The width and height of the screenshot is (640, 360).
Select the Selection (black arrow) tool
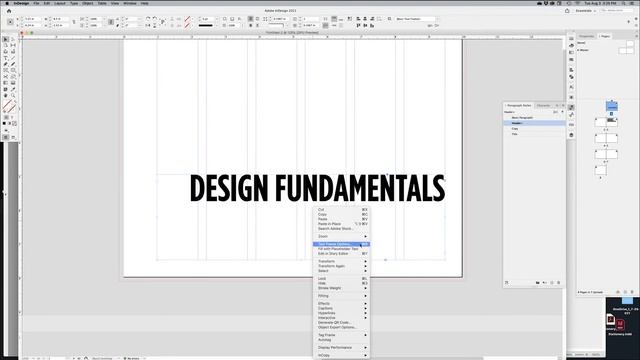[5, 39]
